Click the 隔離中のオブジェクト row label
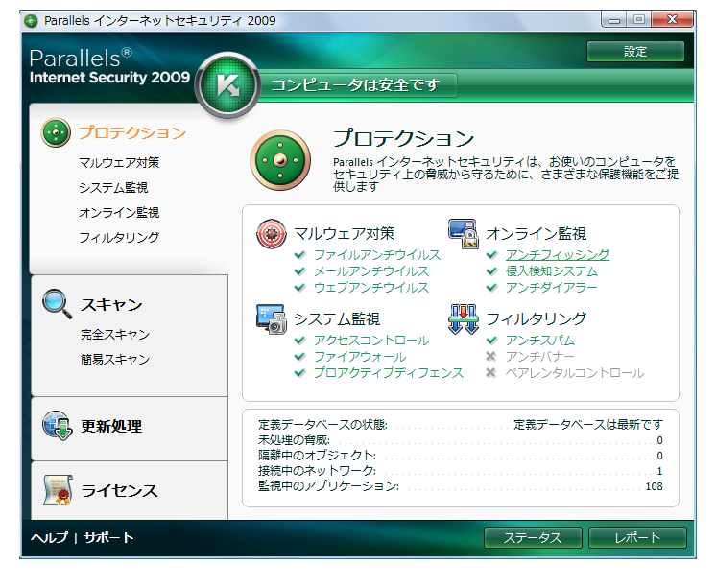716x588 pixels. tap(318, 456)
